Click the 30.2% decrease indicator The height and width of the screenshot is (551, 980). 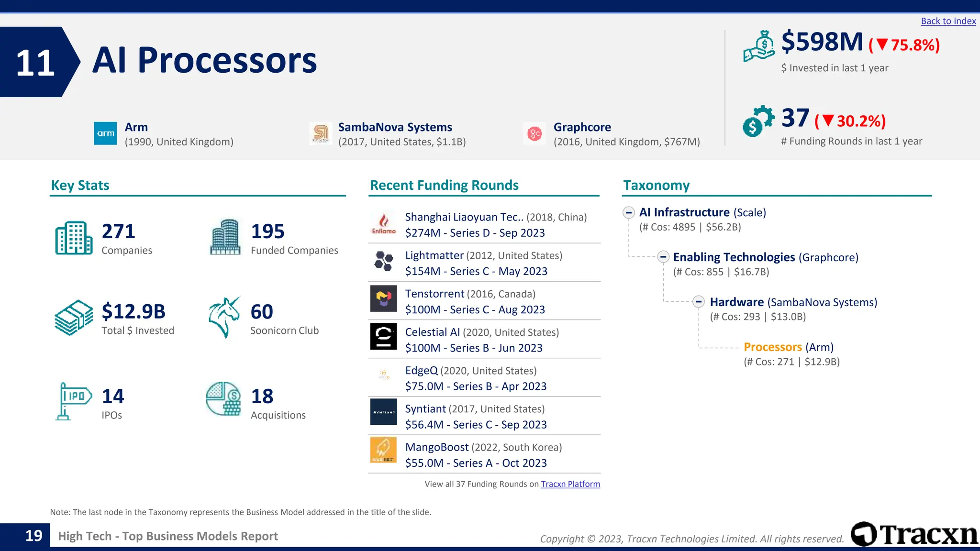click(850, 121)
